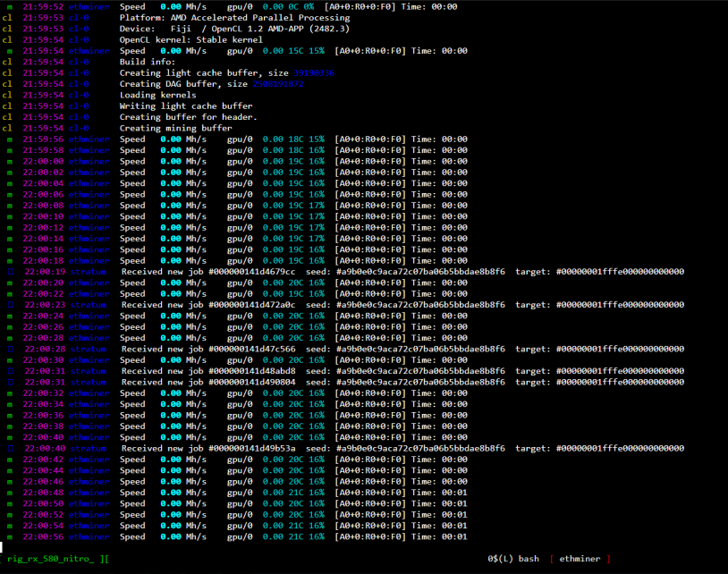Click the ethminer window tab in status bar
This screenshot has height=574, width=728.
(x=581, y=559)
